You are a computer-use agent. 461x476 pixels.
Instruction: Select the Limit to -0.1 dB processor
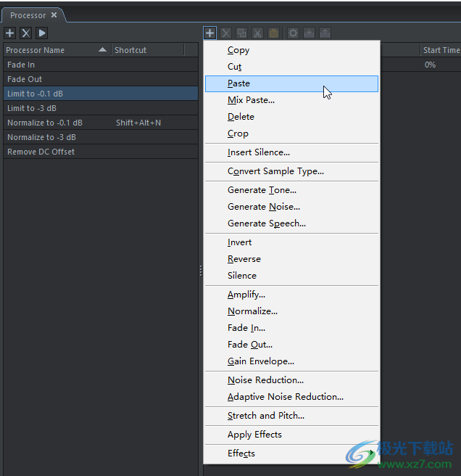[x=101, y=94]
